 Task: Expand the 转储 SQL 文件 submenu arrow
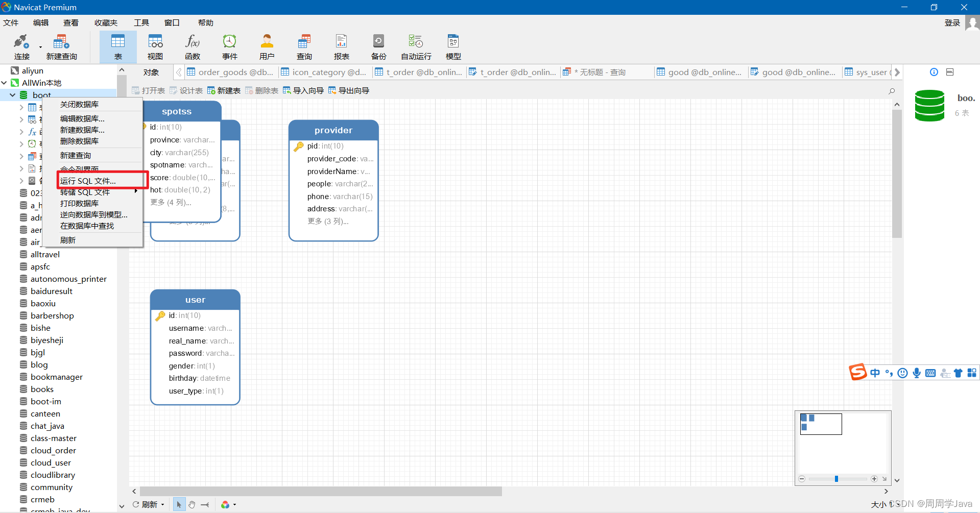[x=136, y=191]
